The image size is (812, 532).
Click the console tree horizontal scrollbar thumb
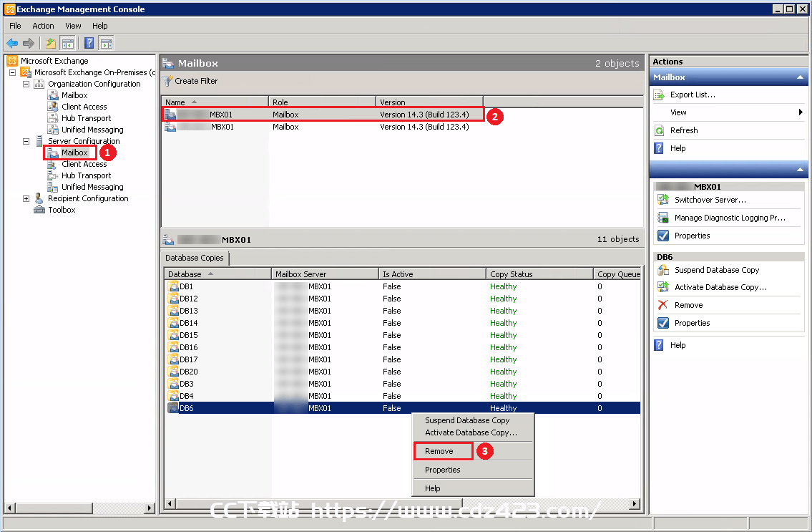pos(54,508)
